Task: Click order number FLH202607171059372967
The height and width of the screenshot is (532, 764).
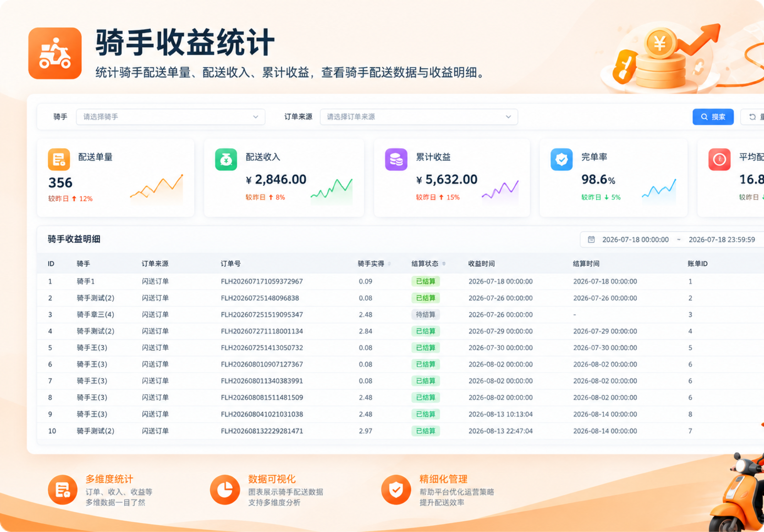Action: [262, 281]
